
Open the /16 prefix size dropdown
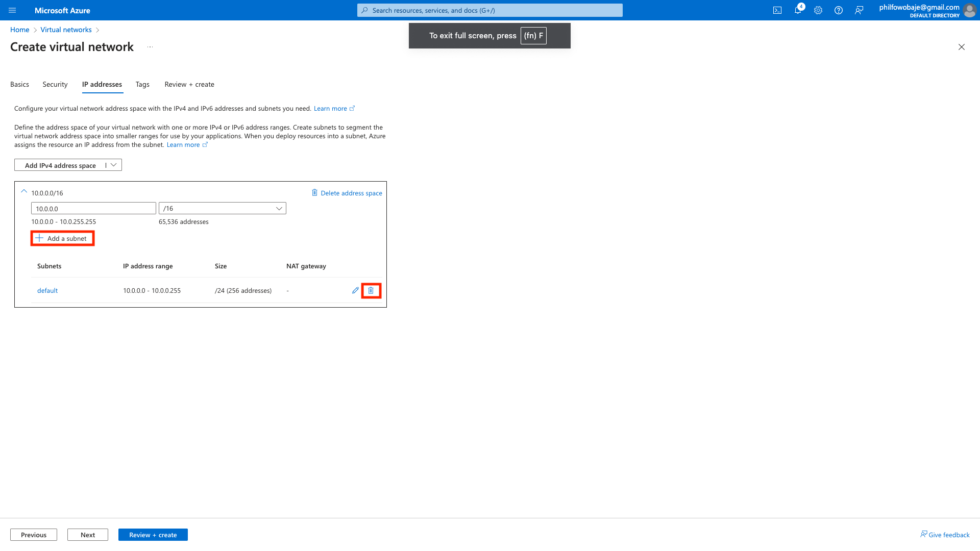coord(223,208)
